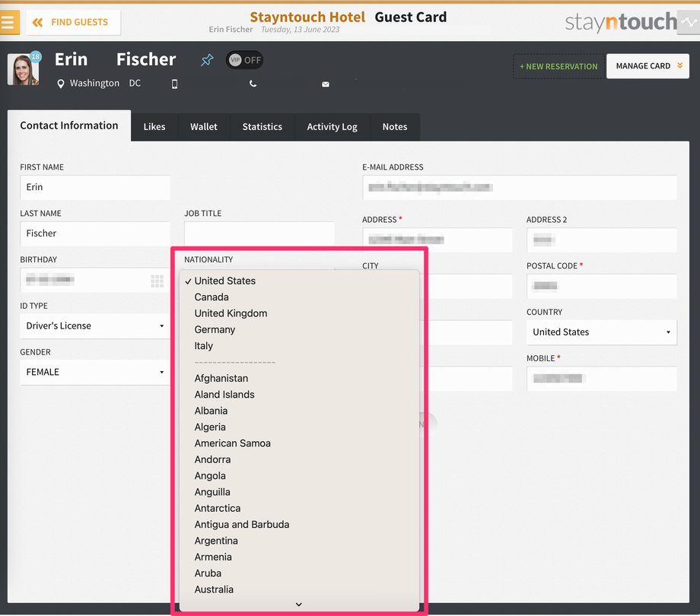This screenshot has width=700, height=616.
Task: Click the Job Title field
Action: coord(259,233)
